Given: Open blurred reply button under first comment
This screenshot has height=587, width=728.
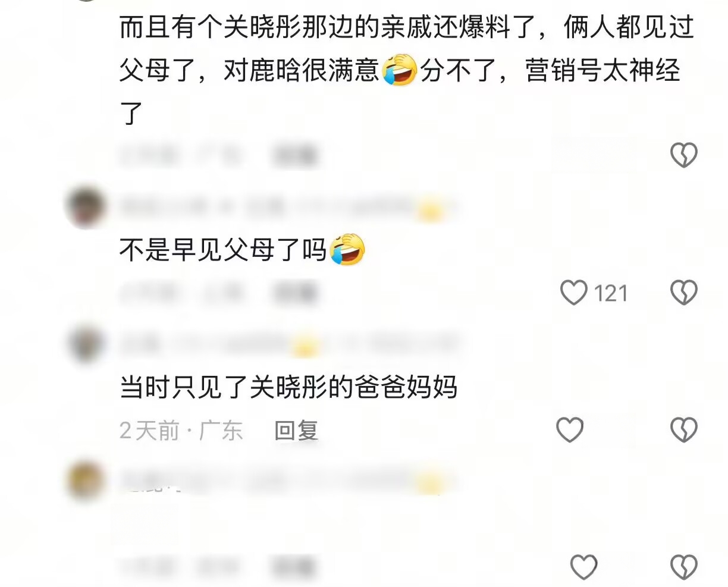Looking at the screenshot, I should click(x=296, y=155).
